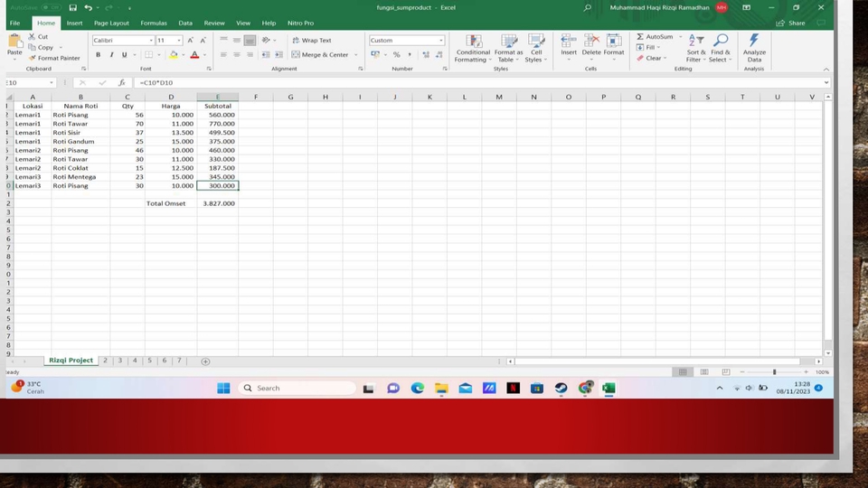Click the Share button
The width and height of the screenshot is (868, 488).
click(x=791, y=23)
